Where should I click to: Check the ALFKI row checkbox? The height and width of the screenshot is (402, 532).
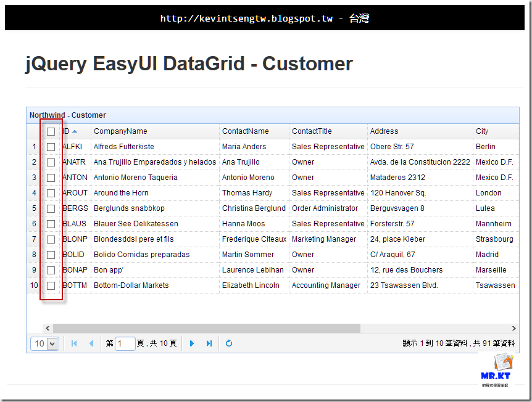pyautogui.click(x=51, y=147)
